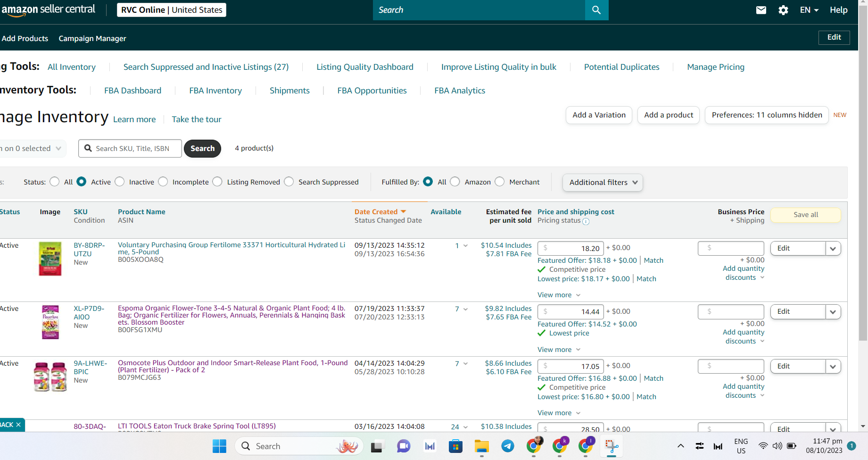Open the 'on 0 selected' action dropdown
The width and height of the screenshot is (868, 460).
(x=32, y=149)
